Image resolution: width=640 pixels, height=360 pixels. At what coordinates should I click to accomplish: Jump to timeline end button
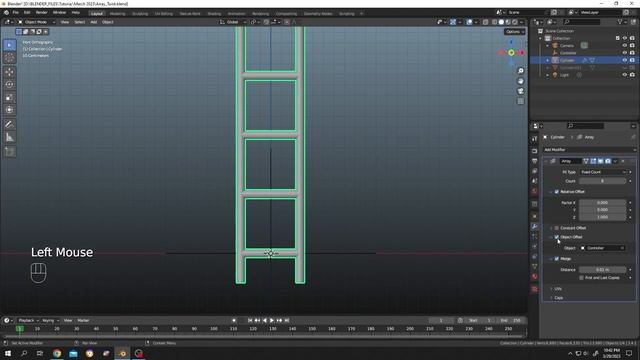287,320
